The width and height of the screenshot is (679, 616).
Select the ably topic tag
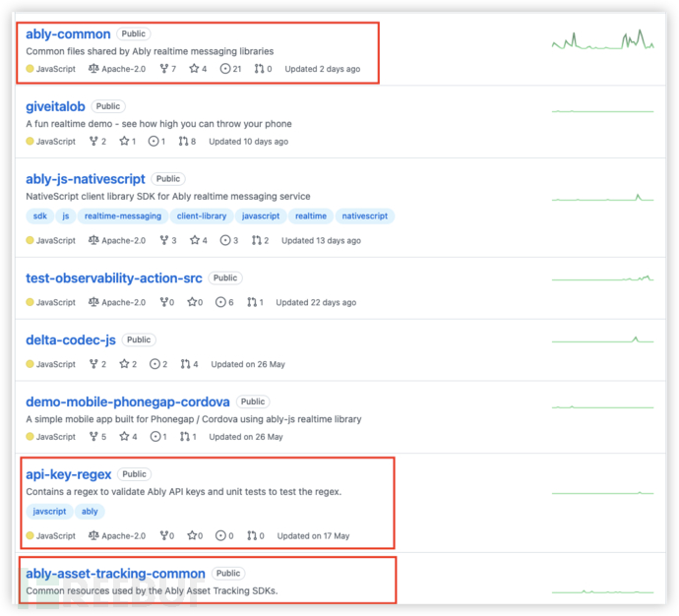click(91, 512)
